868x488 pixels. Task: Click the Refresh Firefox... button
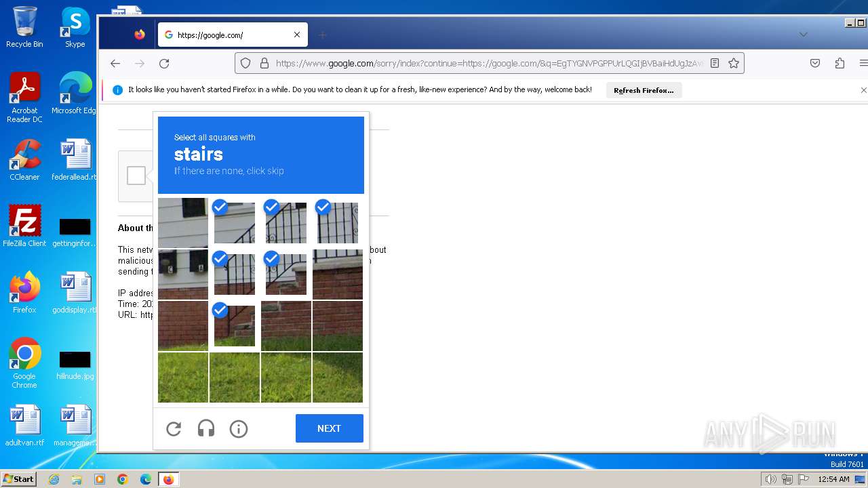(x=644, y=90)
